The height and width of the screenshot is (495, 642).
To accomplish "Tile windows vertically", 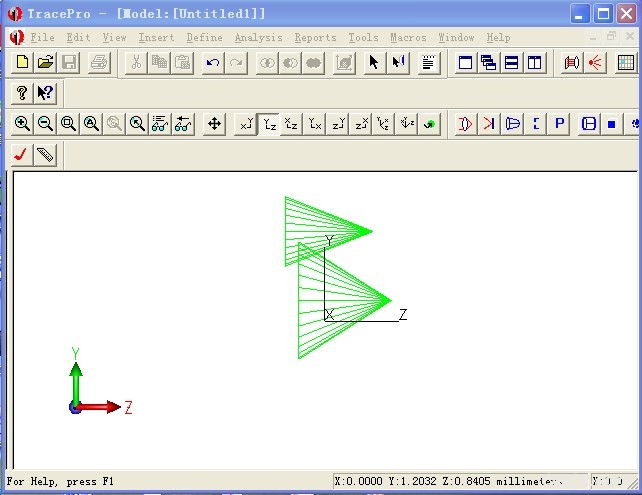I will tap(534, 63).
